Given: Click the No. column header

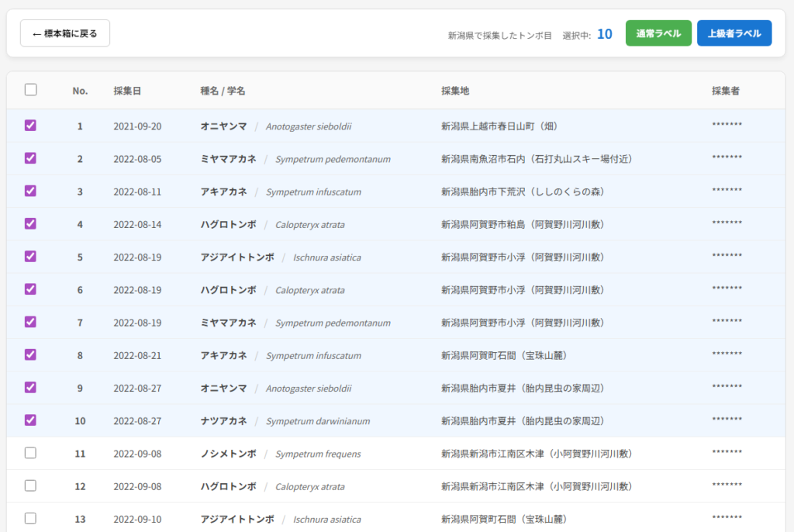Looking at the screenshot, I should pos(80,91).
